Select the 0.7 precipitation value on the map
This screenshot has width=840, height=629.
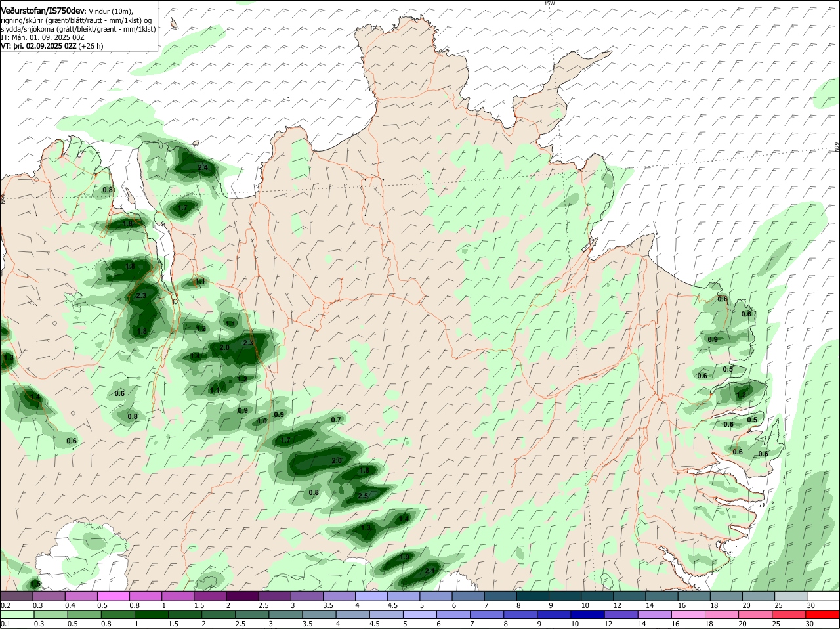(x=336, y=420)
